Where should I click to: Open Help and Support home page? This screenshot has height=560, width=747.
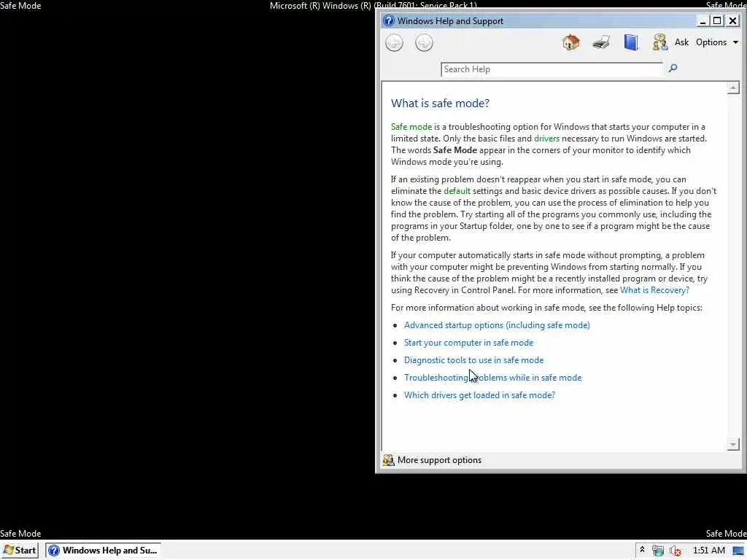(x=570, y=42)
